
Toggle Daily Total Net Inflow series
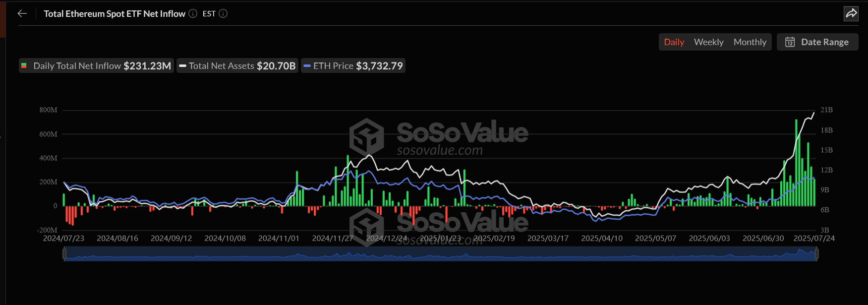(96, 66)
